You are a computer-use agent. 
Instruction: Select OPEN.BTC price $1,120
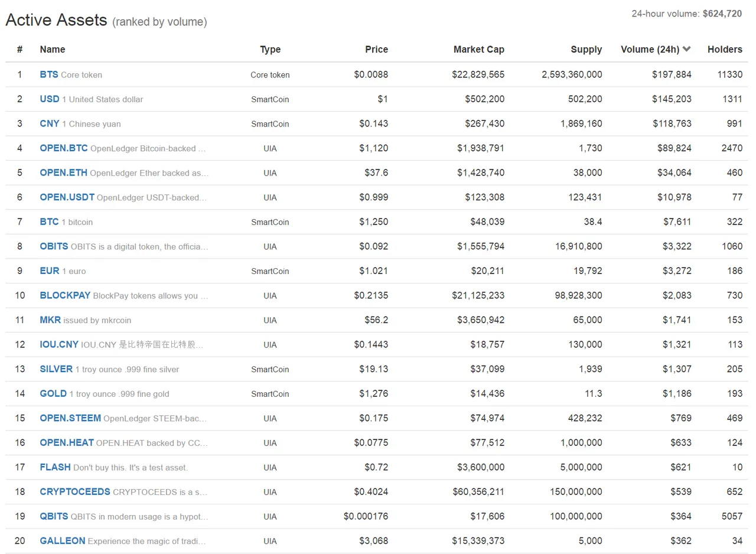pos(373,148)
